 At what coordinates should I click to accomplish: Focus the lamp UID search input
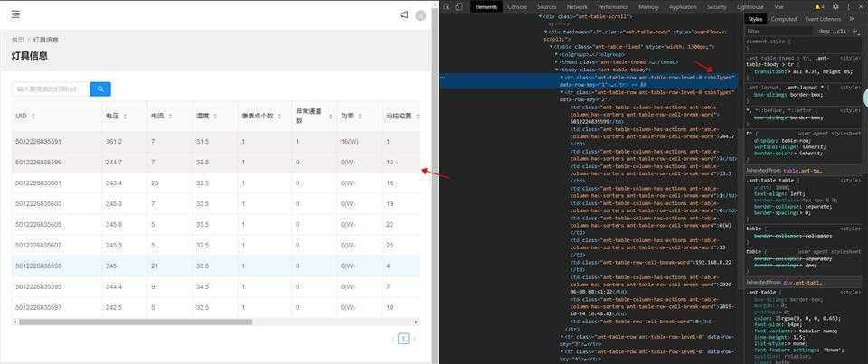click(x=51, y=89)
